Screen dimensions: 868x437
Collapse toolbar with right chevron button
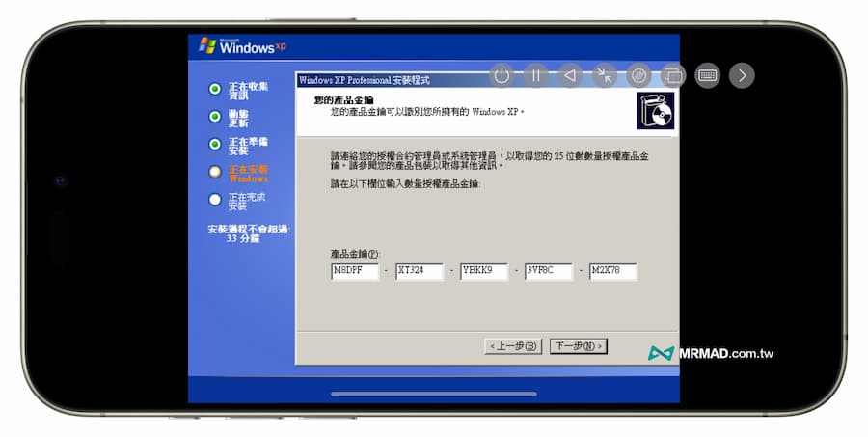click(x=742, y=75)
